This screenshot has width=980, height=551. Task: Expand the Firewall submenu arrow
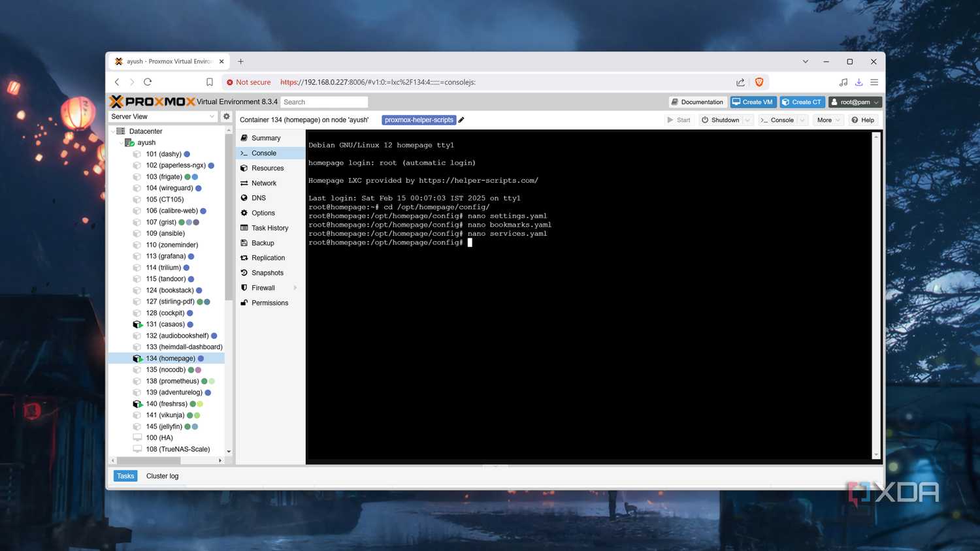click(x=295, y=288)
